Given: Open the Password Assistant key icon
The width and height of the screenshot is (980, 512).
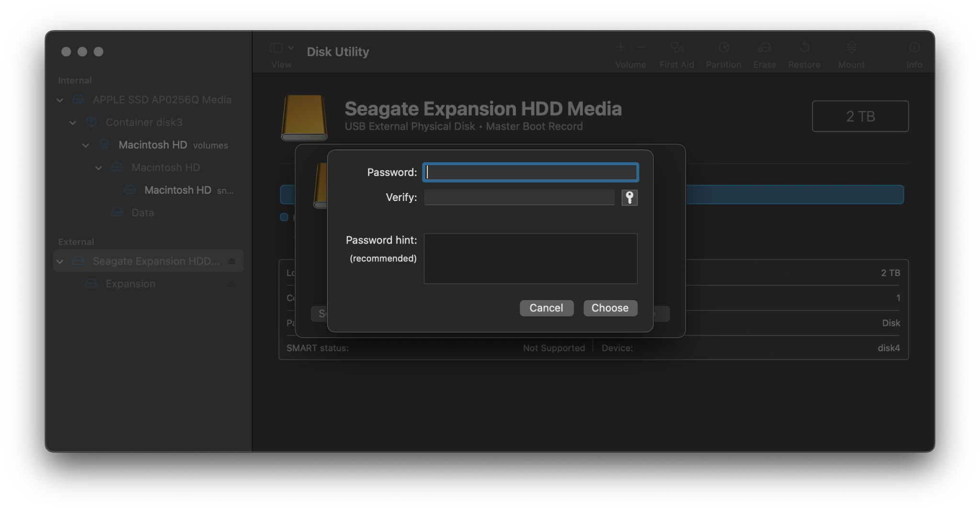Looking at the screenshot, I should tap(630, 197).
